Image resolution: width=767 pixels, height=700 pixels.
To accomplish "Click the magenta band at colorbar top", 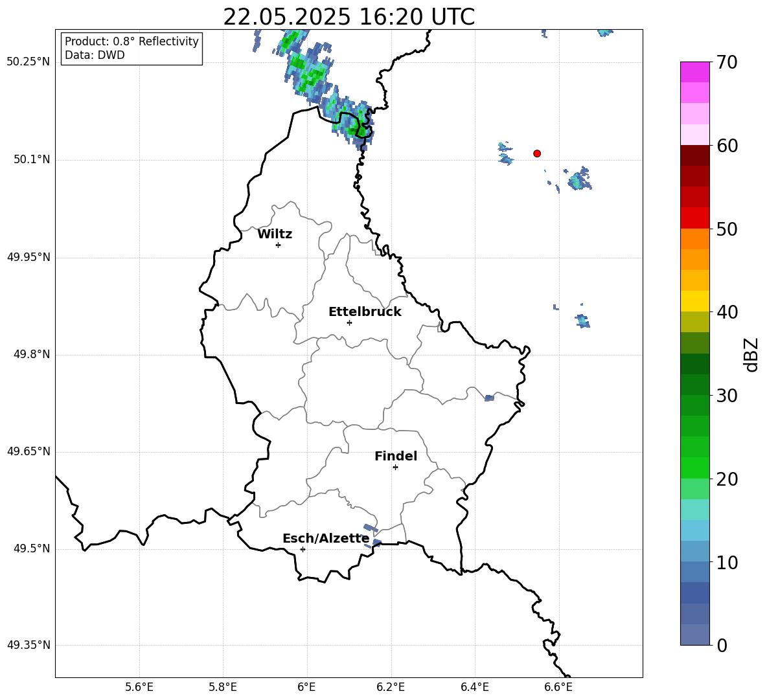I will pos(695,72).
